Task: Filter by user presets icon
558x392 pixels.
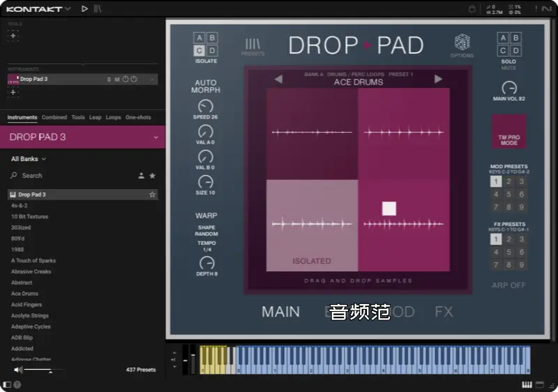Action: pos(142,176)
